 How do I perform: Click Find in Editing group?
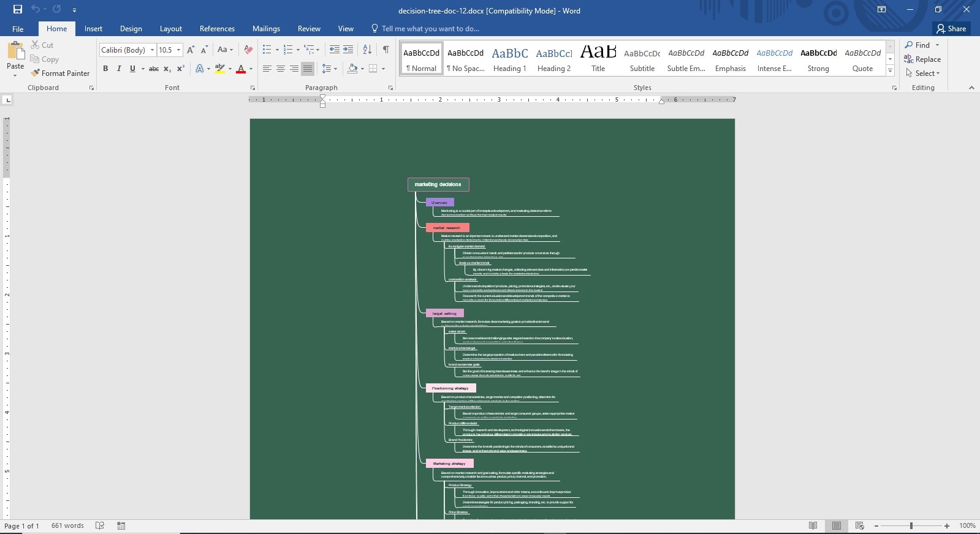[x=917, y=45]
